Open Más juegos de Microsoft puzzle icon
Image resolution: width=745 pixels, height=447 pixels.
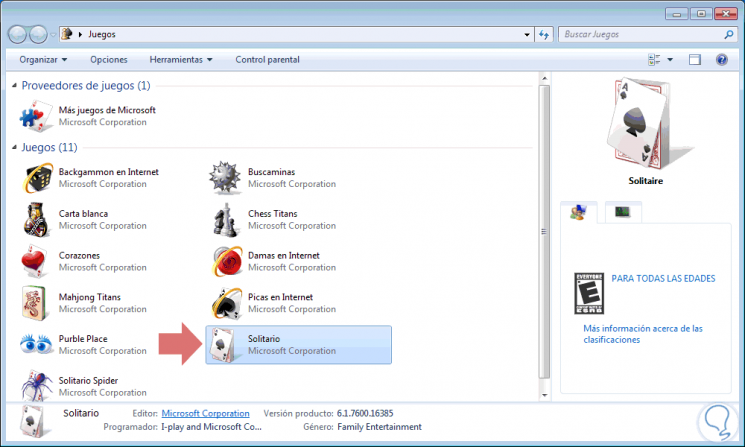coord(36,116)
